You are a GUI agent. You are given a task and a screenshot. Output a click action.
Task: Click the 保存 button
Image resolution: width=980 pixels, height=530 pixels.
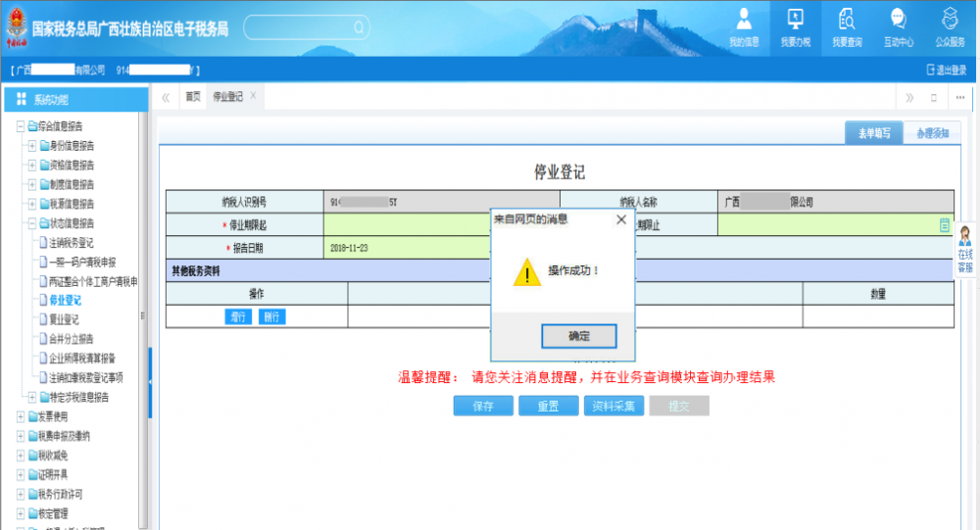tap(483, 407)
